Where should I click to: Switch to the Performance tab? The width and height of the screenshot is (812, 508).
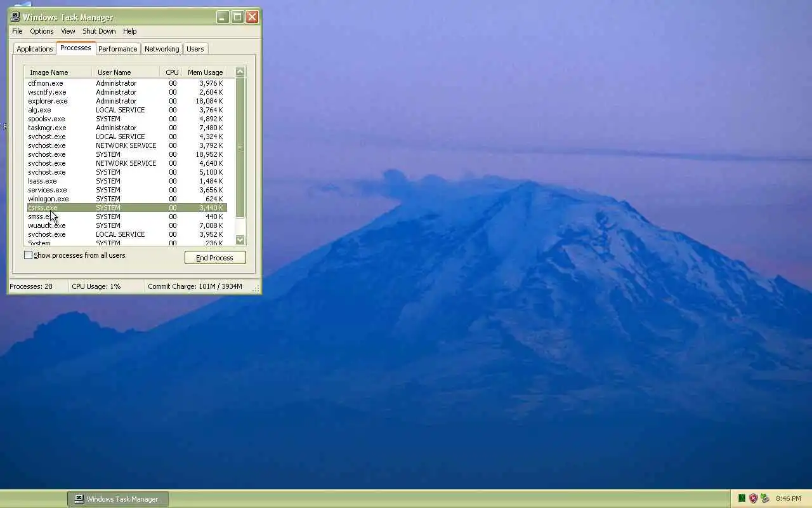pos(117,49)
